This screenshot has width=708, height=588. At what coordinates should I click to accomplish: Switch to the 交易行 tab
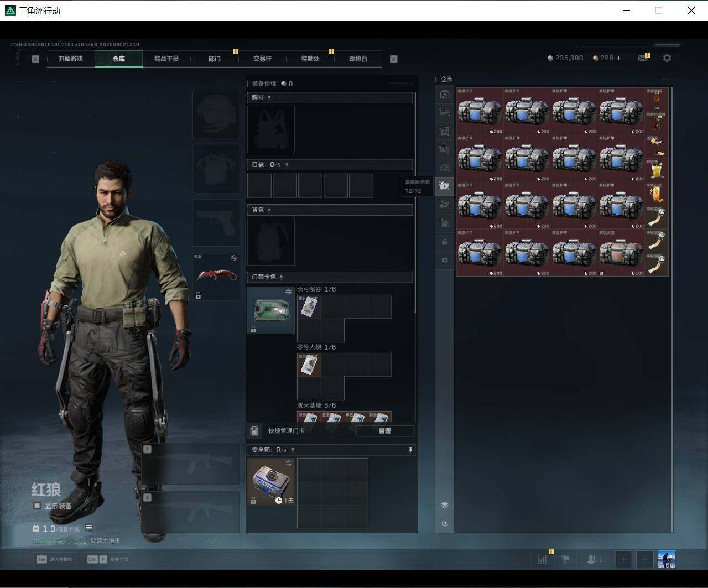pyautogui.click(x=262, y=59)
